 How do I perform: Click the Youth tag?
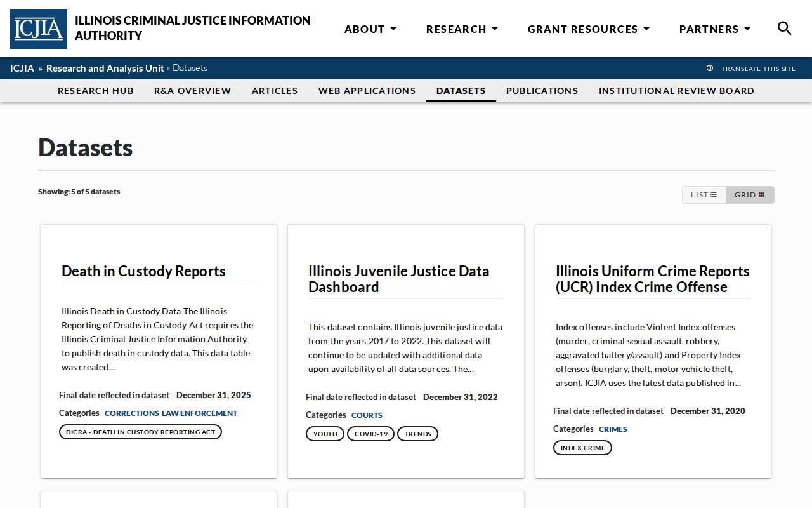point(325,434)
